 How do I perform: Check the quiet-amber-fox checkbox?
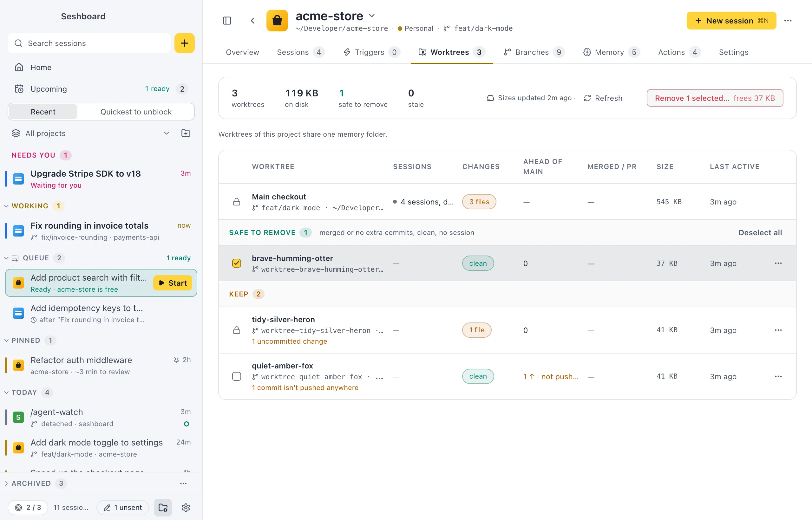point(236,376)
